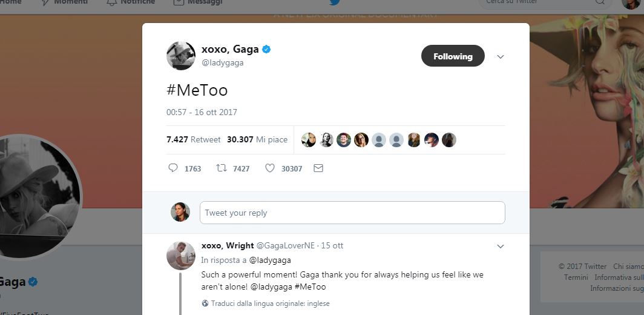This screenshot has width=644, height=315.
Task: Toggle the Following button
Action: point(453,56)
